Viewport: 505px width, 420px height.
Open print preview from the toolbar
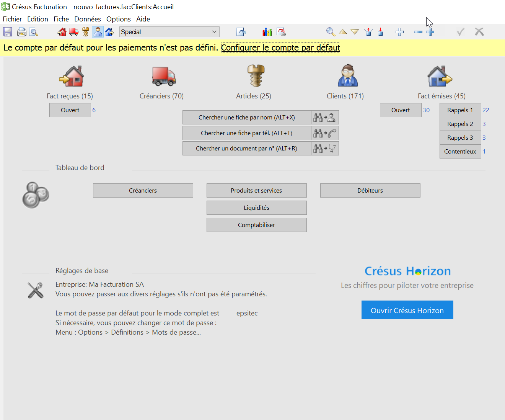pyautogui.click(x=34, y=32)
